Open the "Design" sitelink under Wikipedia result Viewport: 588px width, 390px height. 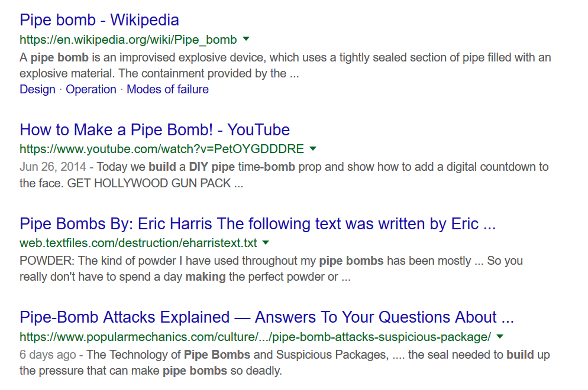(x=37, y=89)
